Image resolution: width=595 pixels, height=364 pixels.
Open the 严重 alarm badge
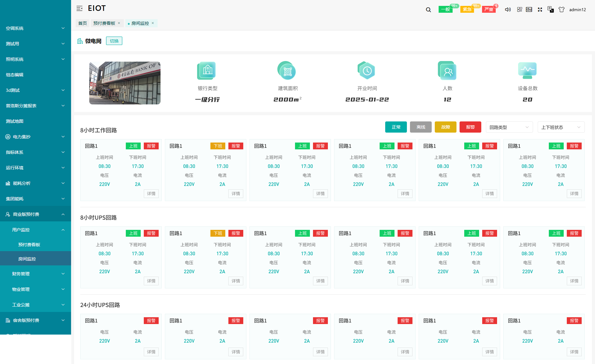[x=489, y=10]
